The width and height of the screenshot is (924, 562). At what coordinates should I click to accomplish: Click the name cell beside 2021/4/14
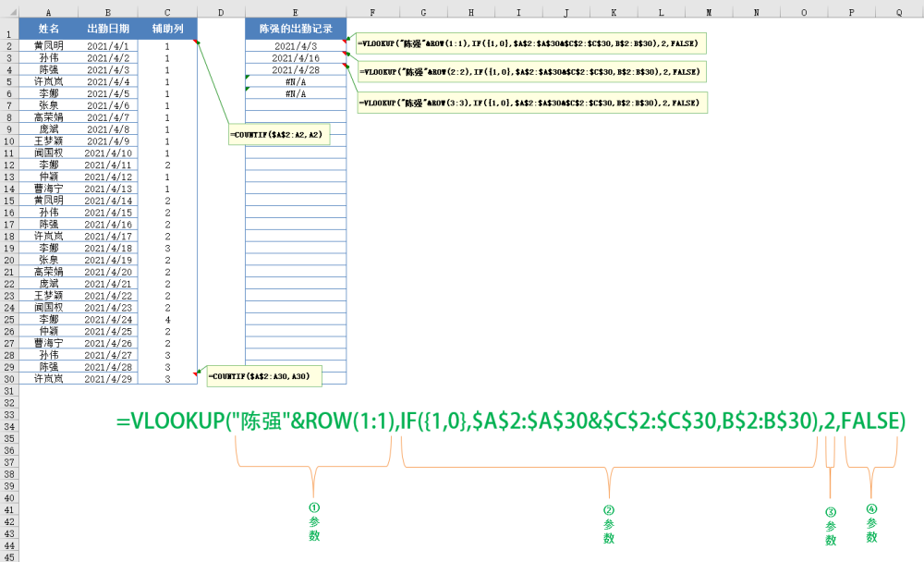(48, 201)
